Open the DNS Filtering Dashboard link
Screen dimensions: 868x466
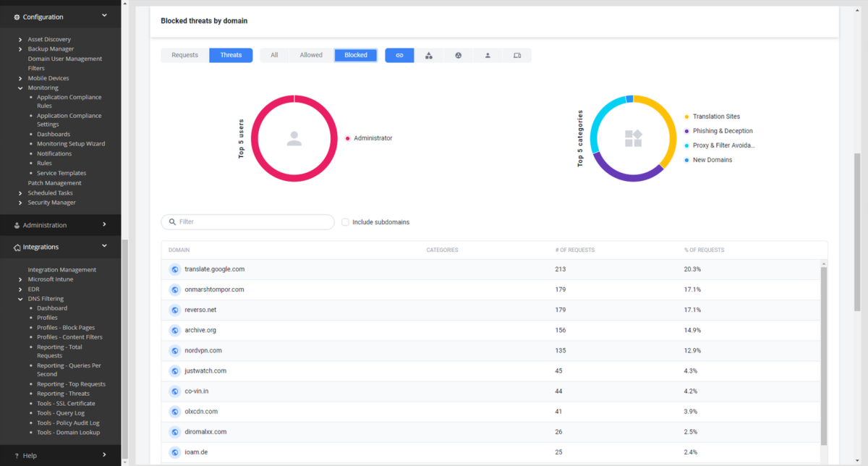coord(51,308)
